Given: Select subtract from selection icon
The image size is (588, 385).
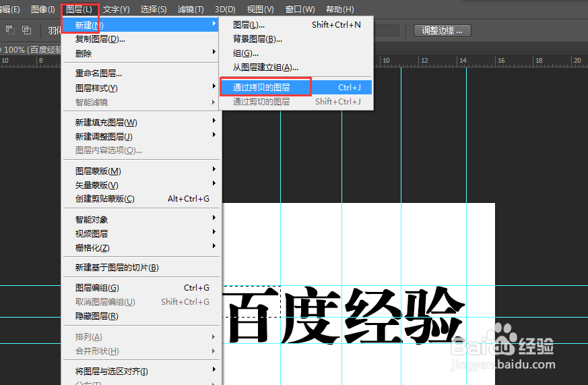Looking at the screenshot, I should click(11, 30).
